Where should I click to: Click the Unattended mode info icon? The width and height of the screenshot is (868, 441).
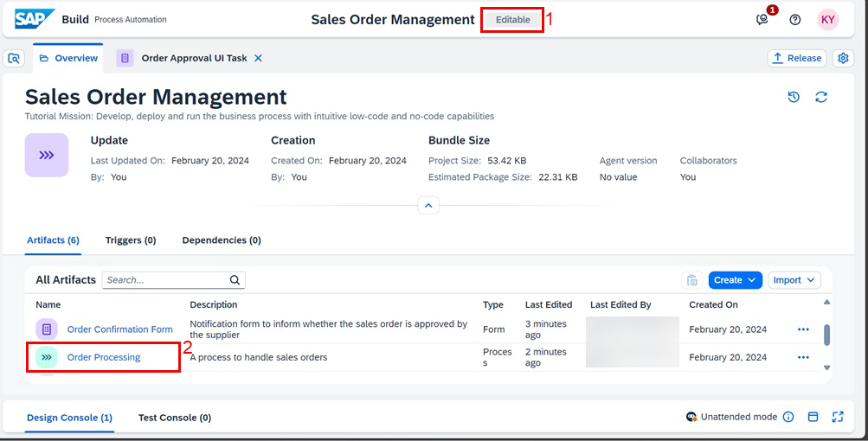(788, 417)
